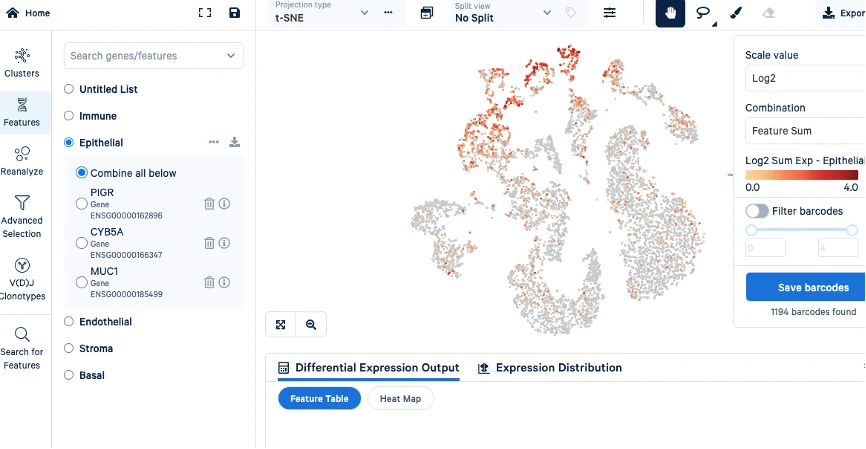Choose the MUC1 gene radio button
Image resolution: width=866 pixels, height=449 pixels.
point(82,282)
